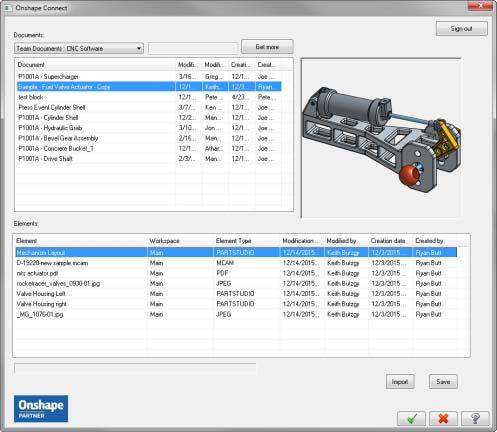Import the selected element
Viewport: 497px width, 432px height.
[400, 382]
